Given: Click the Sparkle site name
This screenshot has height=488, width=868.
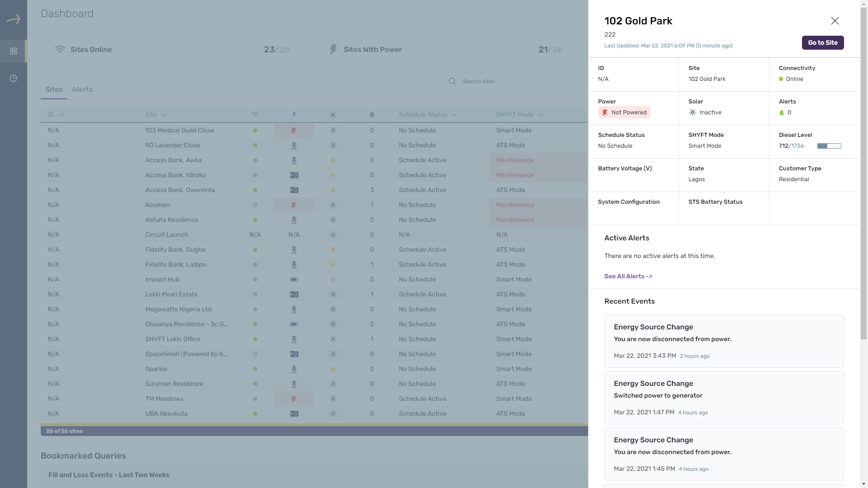Looking at the screenshot, I should 156,369.
